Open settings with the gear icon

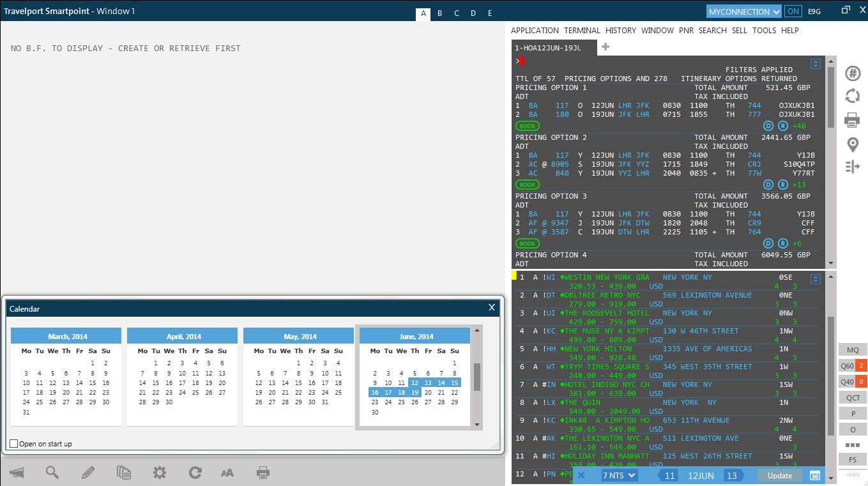[159, 473]
